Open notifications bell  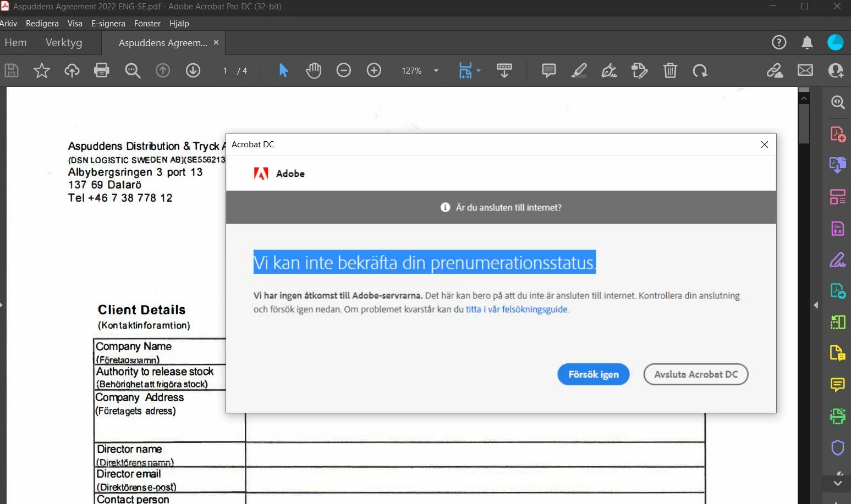pyautogui.click(x=807, y=42)
